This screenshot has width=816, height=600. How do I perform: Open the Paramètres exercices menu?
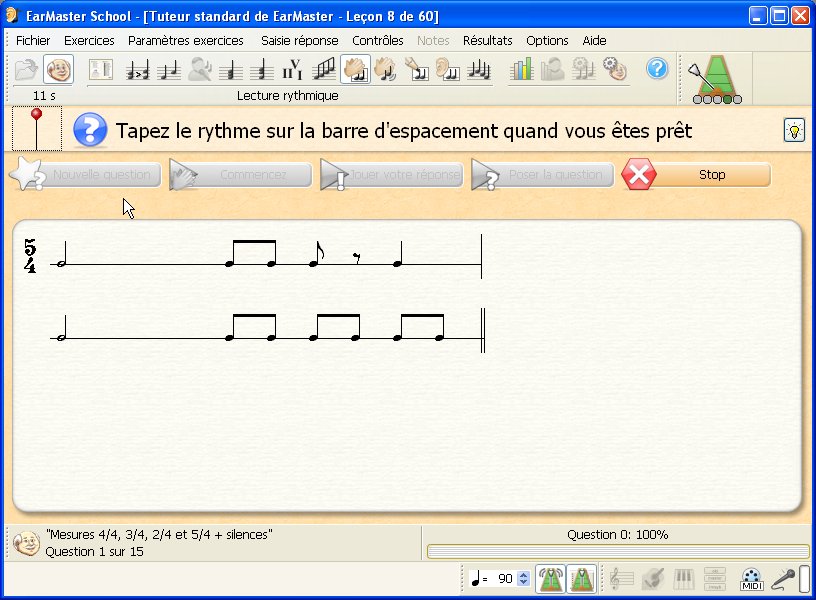185,41
